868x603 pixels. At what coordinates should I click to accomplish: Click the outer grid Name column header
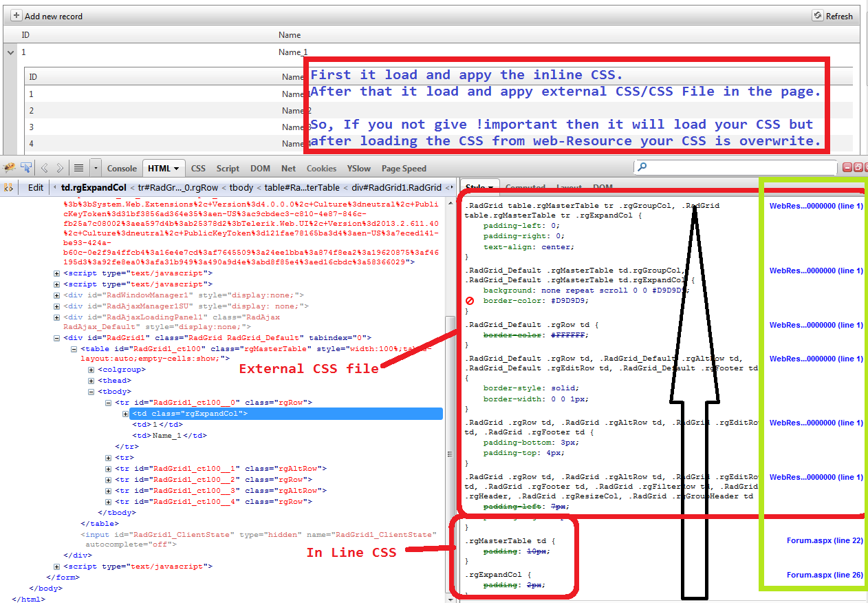click(x=290, y=34)
